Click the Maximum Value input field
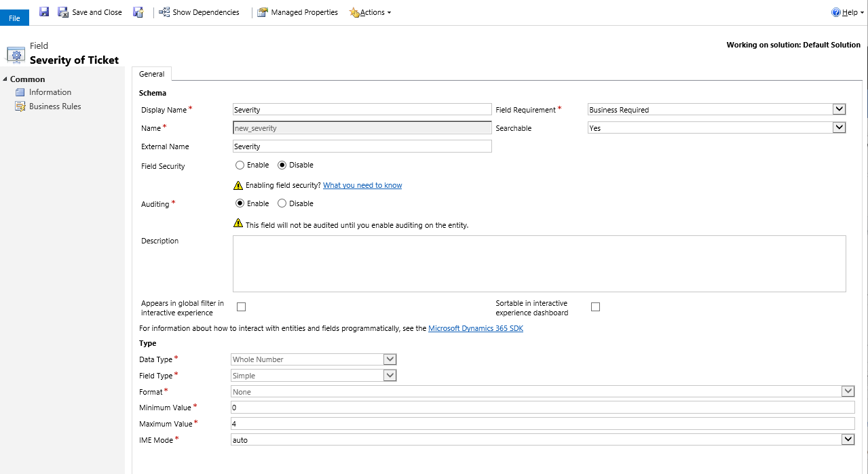The width and height of the screenshot is (868, 474). pos(542,423)
